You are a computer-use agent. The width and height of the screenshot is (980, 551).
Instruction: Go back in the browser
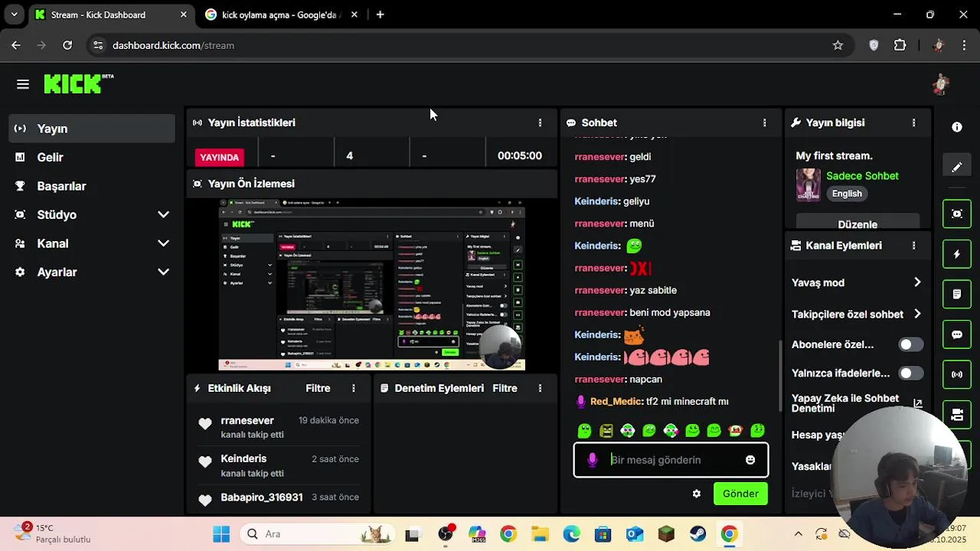[x=16, y=45]
